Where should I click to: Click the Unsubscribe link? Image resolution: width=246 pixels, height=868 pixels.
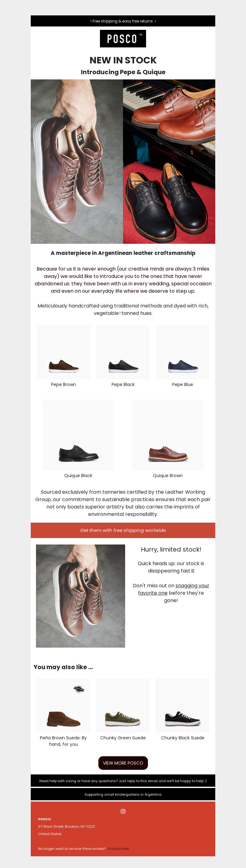[x=118, y=849]
